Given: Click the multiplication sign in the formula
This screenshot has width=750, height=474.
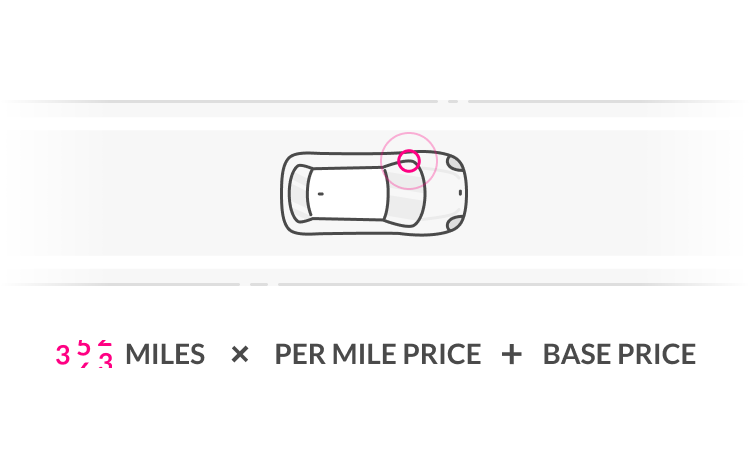Looking at the screenshot, I should coord(240,354).
